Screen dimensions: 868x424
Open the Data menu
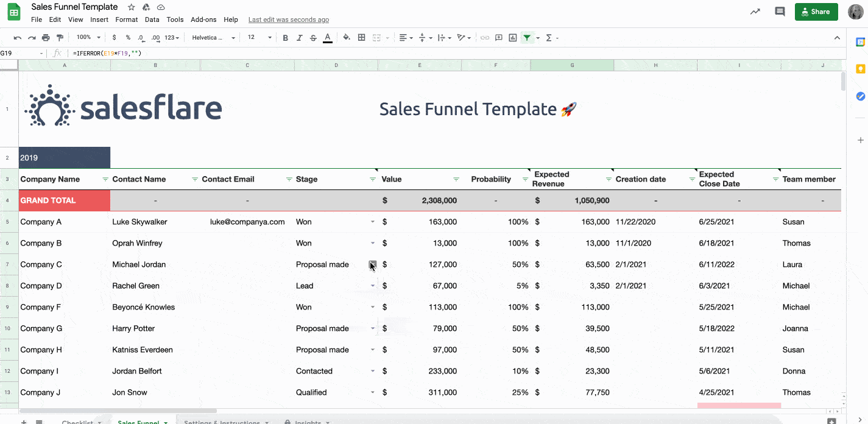(152, 19)
